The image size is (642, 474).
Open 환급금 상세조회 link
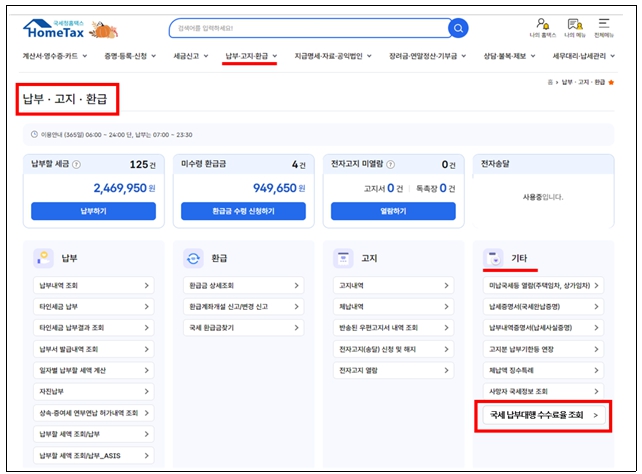point(243,286)
